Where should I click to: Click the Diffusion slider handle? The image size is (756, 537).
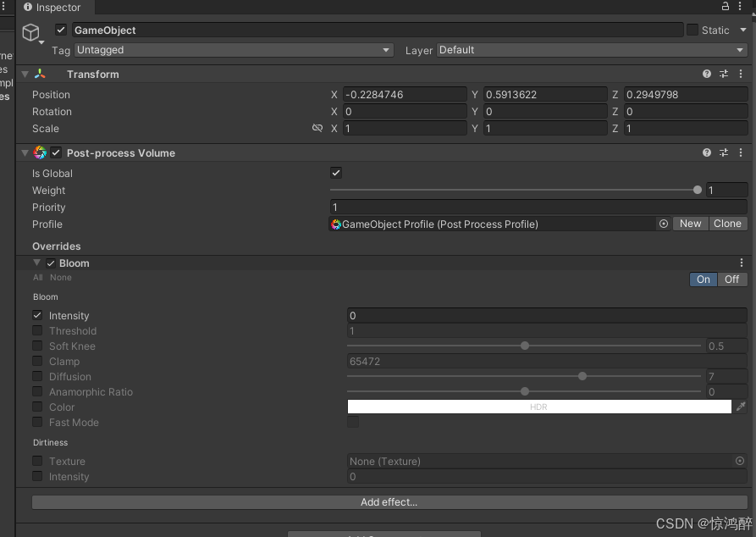click(x=582, y=376)
